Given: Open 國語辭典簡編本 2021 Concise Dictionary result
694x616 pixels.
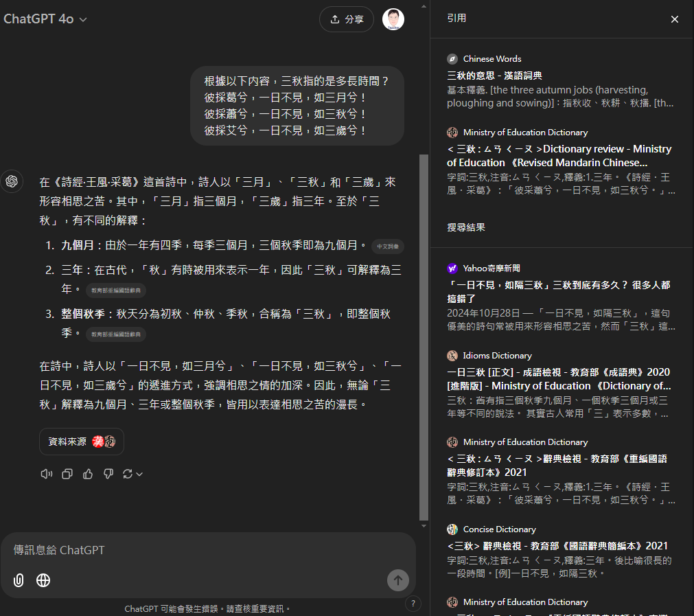Looking at the screenshot, I should pos(557,545).
